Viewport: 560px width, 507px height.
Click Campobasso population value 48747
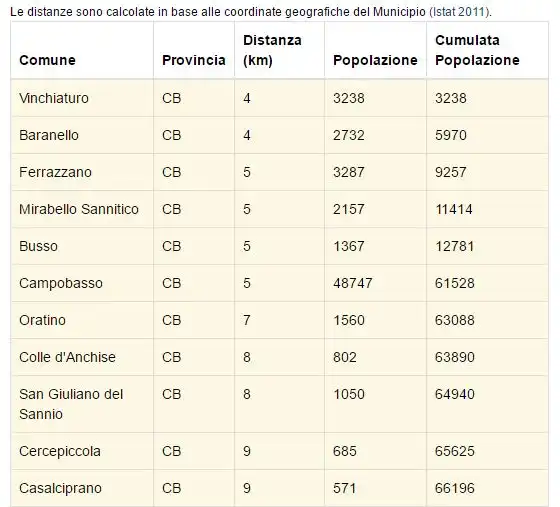pos(352,283)
